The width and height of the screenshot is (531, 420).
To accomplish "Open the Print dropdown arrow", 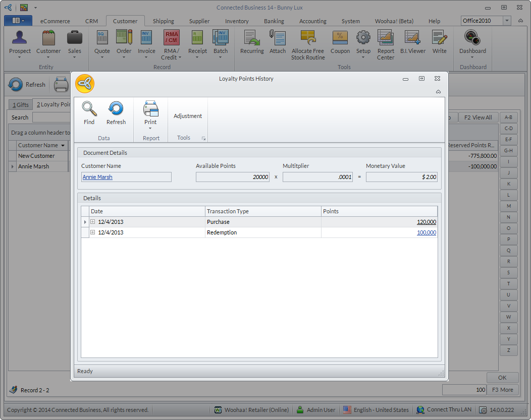I will coord(150,129).
